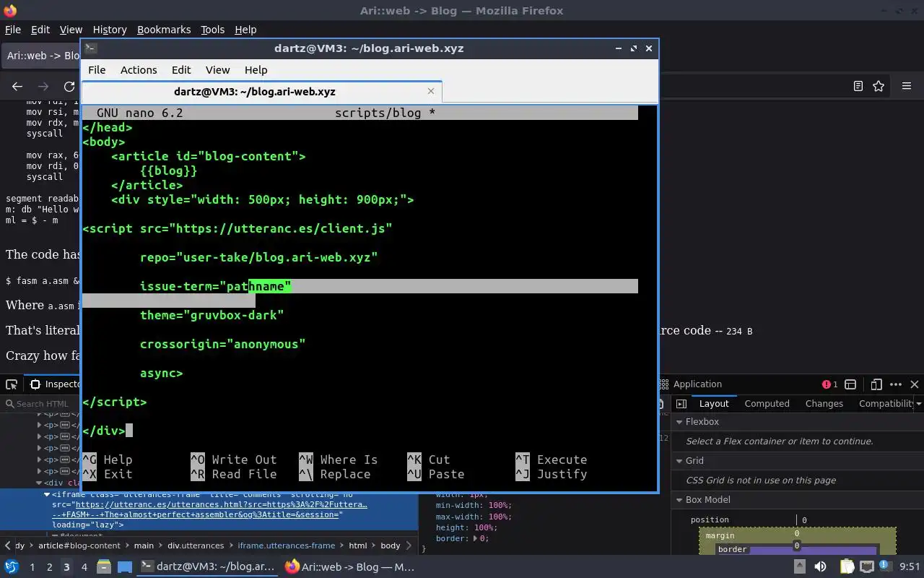Enable Responsive Design Mode icon
The width and height of the screenshot is (924, 578).
(876, 384)
